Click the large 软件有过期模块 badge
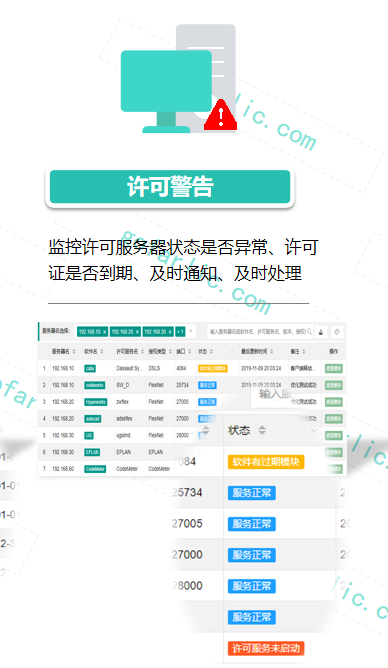This screenshot has width=388, height=668. 266,462
